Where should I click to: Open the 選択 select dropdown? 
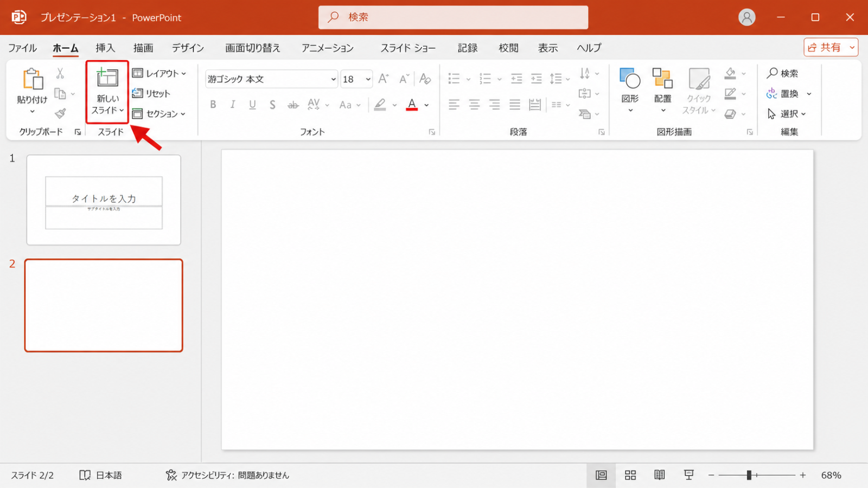[787, 113]
